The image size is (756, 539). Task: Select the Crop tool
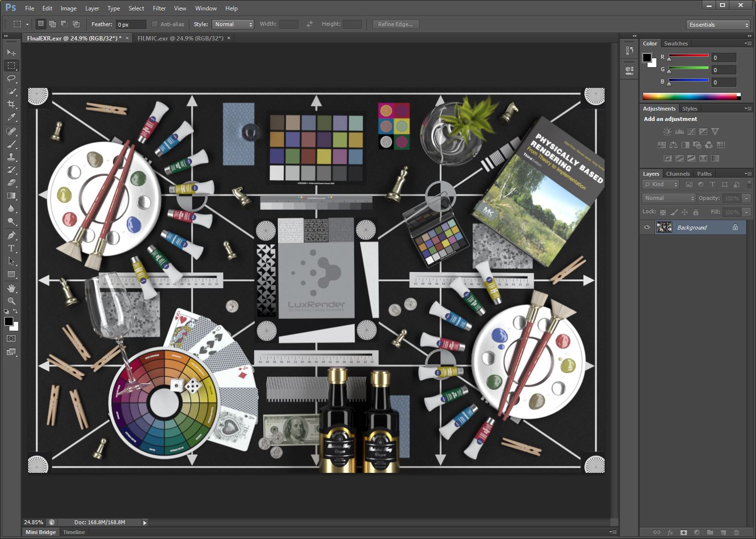[11, 104]
